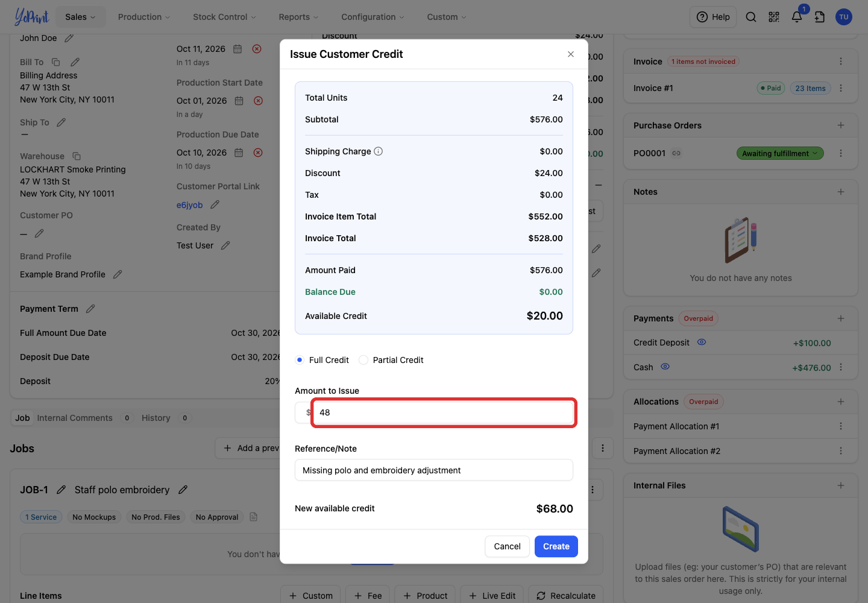Viewport: 868px width, 603px height.
Task: Open the Reports dropdown
Action: point(298,17)
